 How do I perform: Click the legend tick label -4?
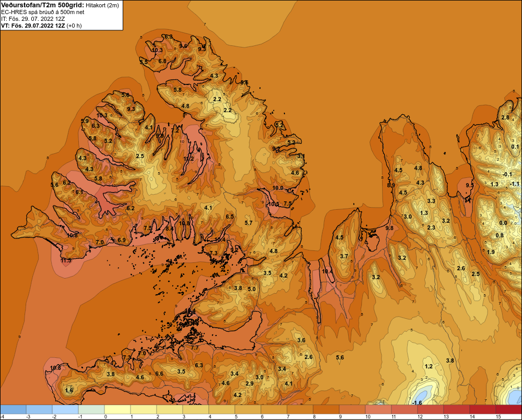pyautogui.click(x=2, y=416)
